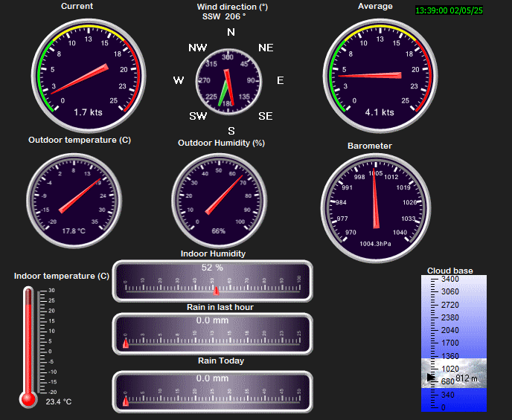The height and width of the screenshot is (420, 512).
Task: Click the '340' cloud base scale mark
Action: point(448,395)
